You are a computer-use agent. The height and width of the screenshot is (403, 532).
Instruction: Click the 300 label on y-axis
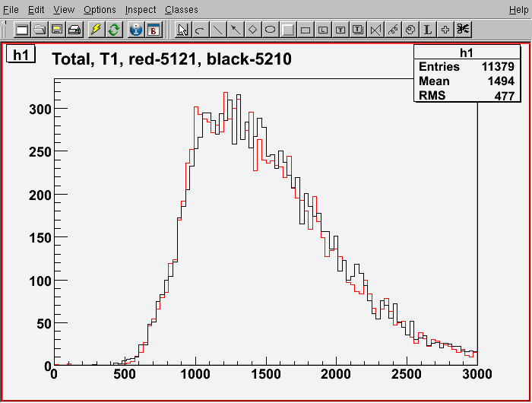tap(40, 109)
